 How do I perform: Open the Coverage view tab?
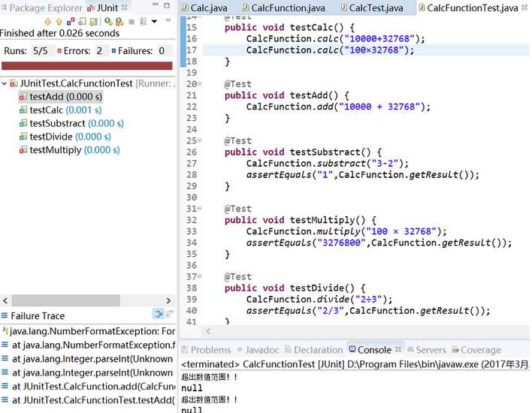(476, 350)
